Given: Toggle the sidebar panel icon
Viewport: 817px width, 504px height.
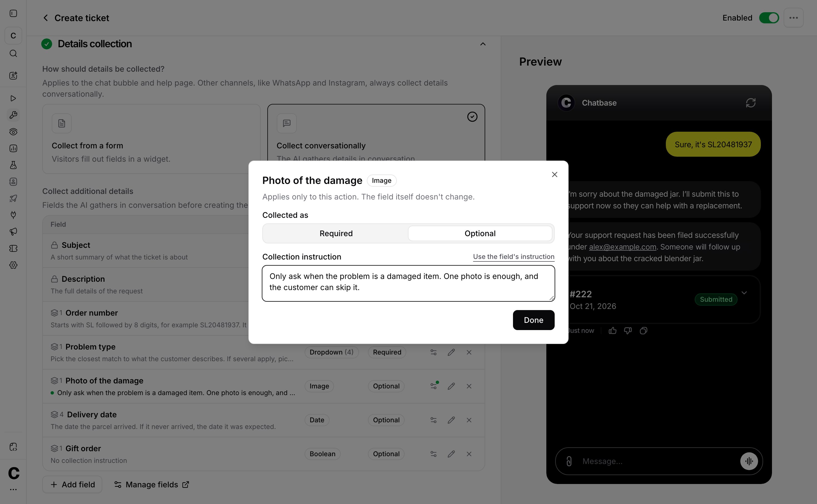Looking at the screenshot, I should 13,13.
